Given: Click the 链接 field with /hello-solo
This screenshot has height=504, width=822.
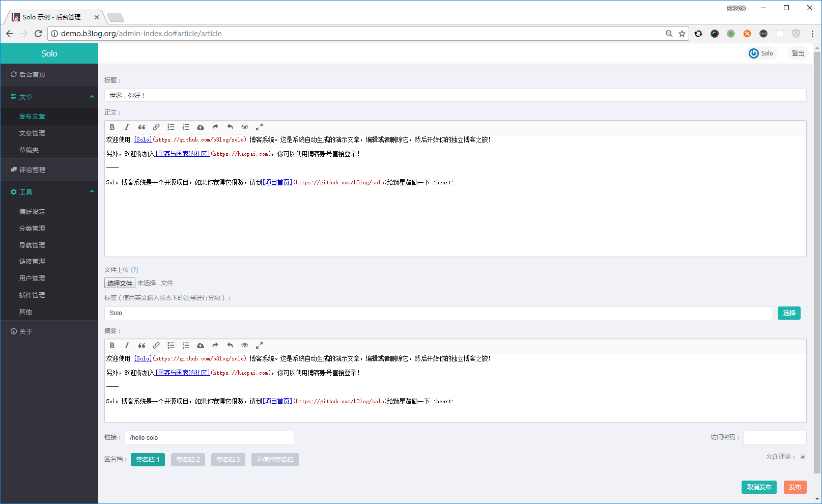Looking at the screenshot, I should [209, 438].
